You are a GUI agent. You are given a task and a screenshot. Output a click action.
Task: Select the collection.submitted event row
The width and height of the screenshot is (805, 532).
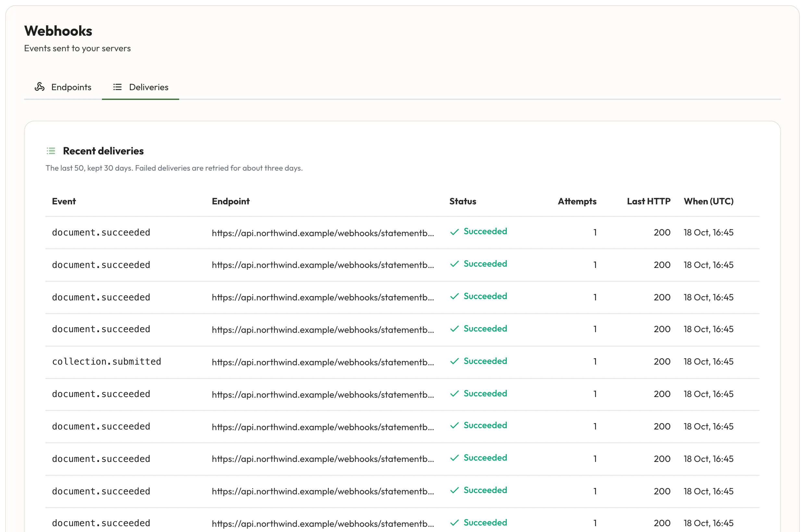[x=402, y=362]
